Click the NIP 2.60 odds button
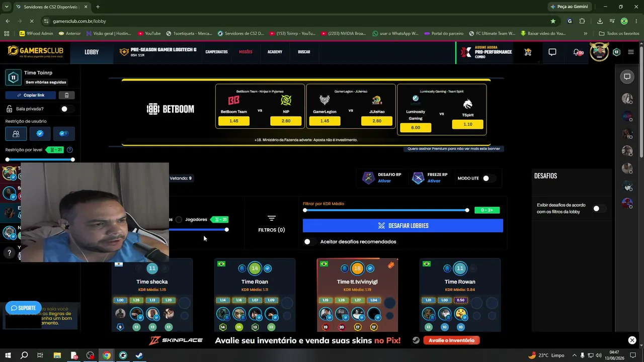Image resolution: width=644 pixels, height=362 pixels. [x=286, y=121]
